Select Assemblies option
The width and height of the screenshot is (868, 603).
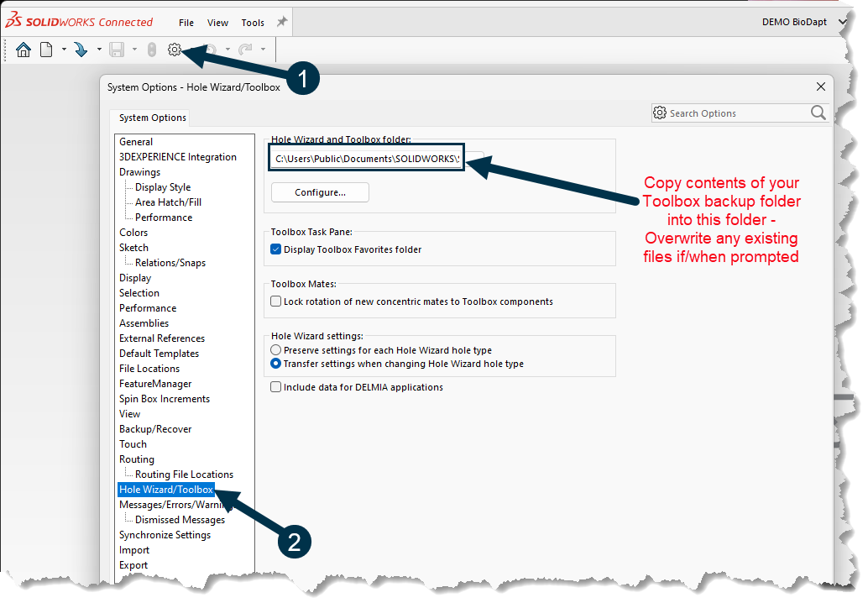pos(144,323)
